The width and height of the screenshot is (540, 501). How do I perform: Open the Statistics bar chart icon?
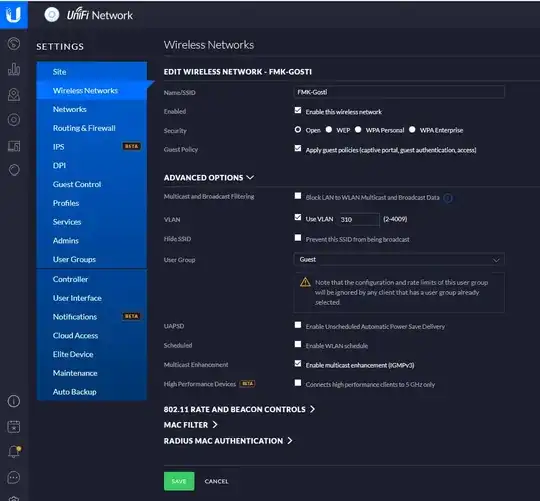coord(14,69)
